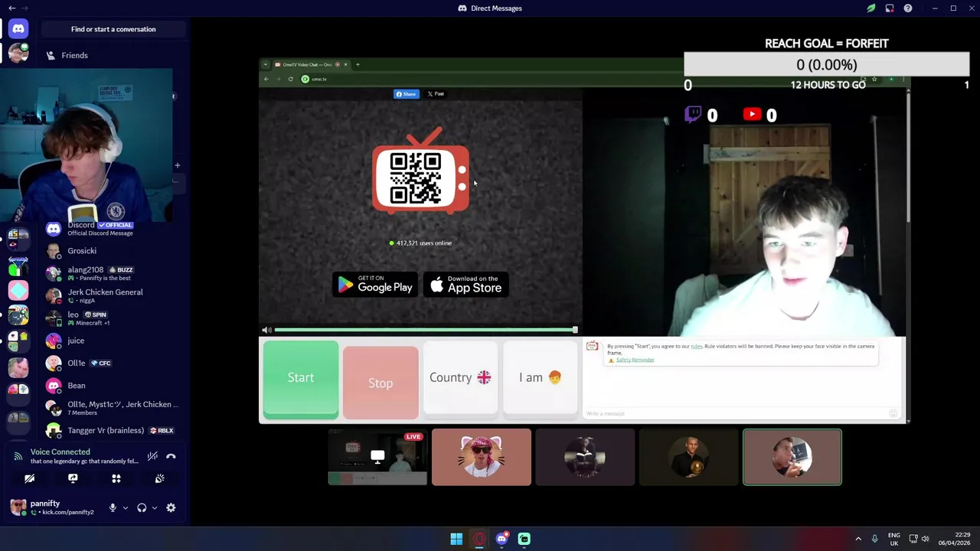
Task: Go back in streamed browser
Action: click(266, 79)
